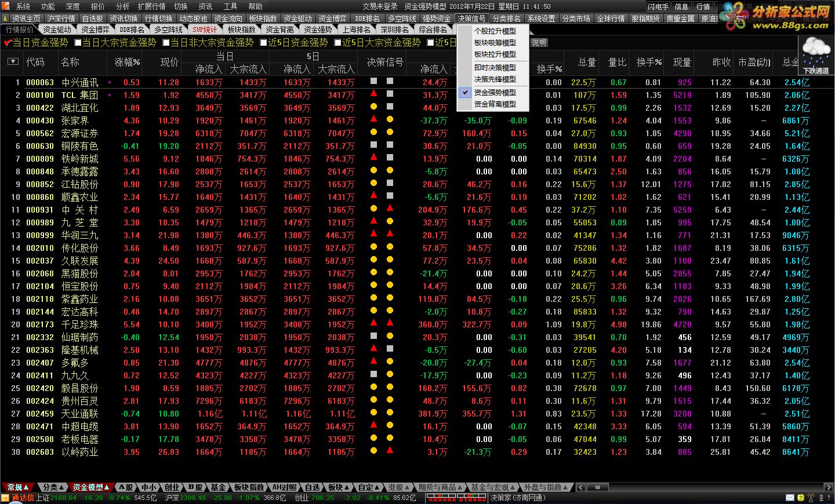Open the 扩展行情 menu
Viewport: 835px width, 504px height.
151,6
